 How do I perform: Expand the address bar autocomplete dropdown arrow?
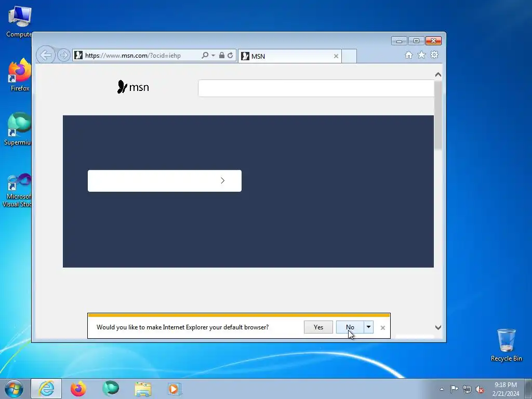(213, 55)
